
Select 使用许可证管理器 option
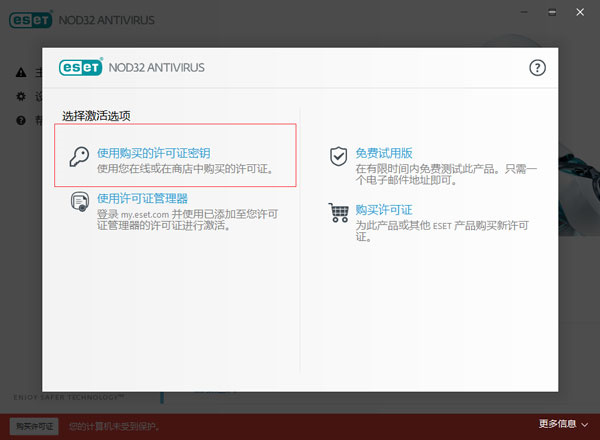pyautogui.click(x=142, y=198)
